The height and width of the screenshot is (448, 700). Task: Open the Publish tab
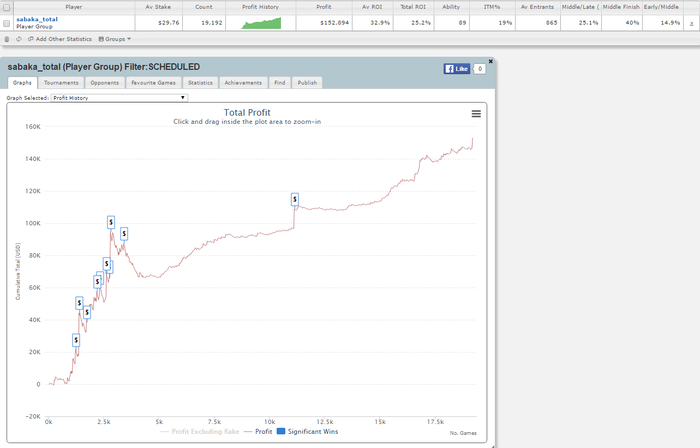click(307, 83)
